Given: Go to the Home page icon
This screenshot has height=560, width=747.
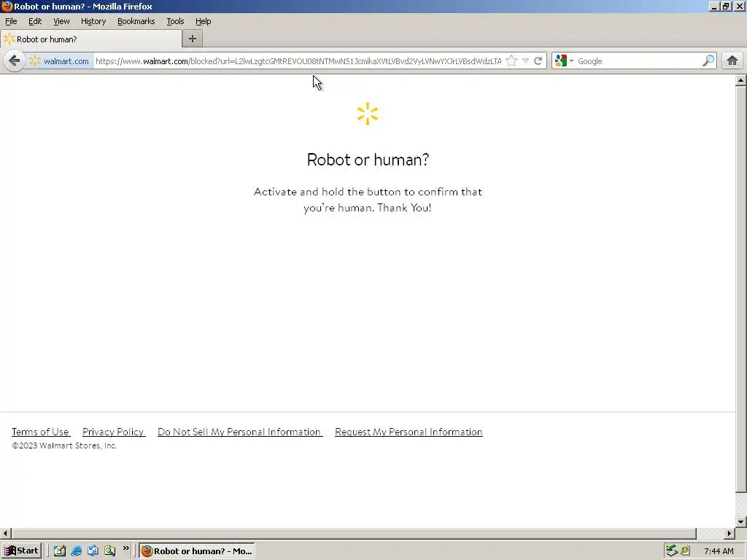Looking at the screenshot, I should click(732, 61).
